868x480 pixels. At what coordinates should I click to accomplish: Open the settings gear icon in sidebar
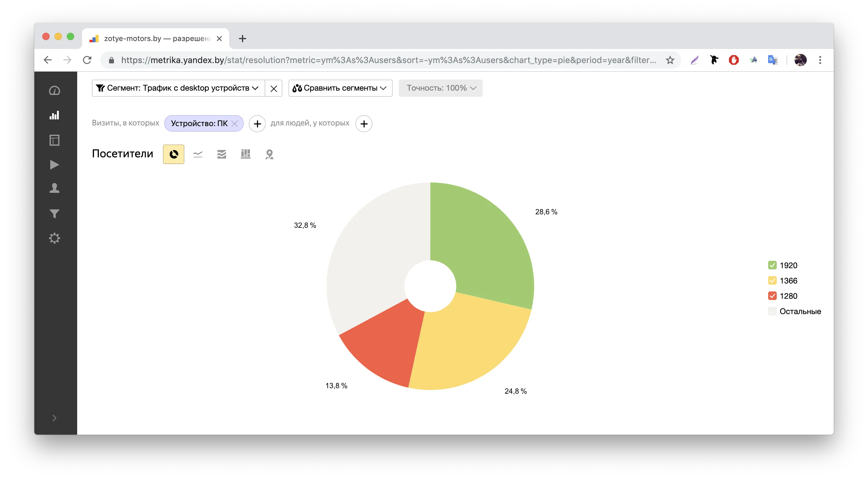(x=54, y=238)
